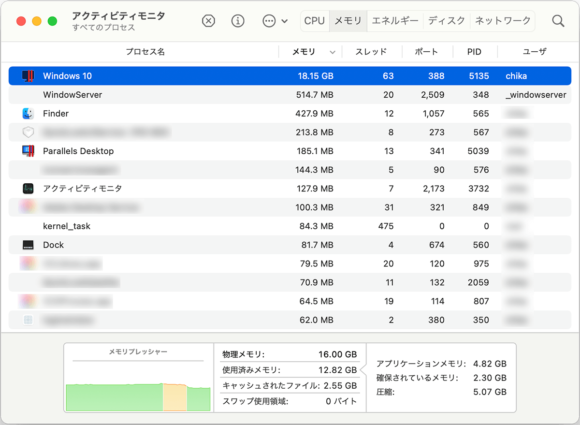Image resolution: width=580 pixels, height=425 pixels.
Task: Select the Windows 10 process row
Action: (x=290, y=76)
